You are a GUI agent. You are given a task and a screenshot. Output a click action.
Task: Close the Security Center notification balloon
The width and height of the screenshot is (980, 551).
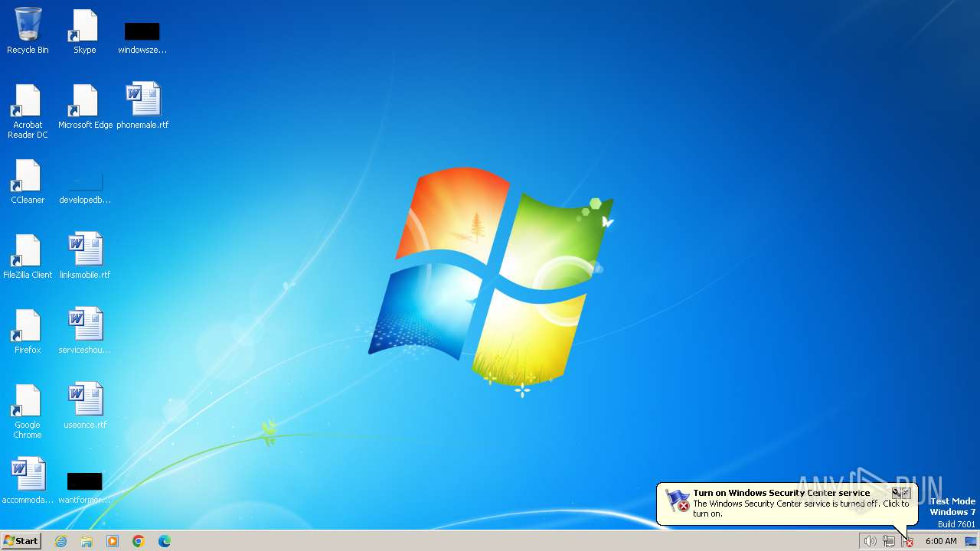pyautogui.click(x=906, y=494)
